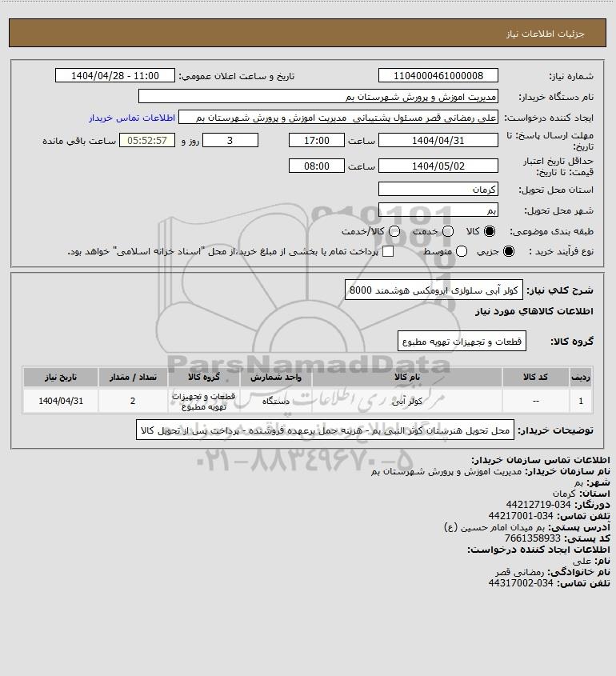Viewport: 616px width, 676px height.
Task: Click the کد کالا column header
Action: tap(535, 378)
